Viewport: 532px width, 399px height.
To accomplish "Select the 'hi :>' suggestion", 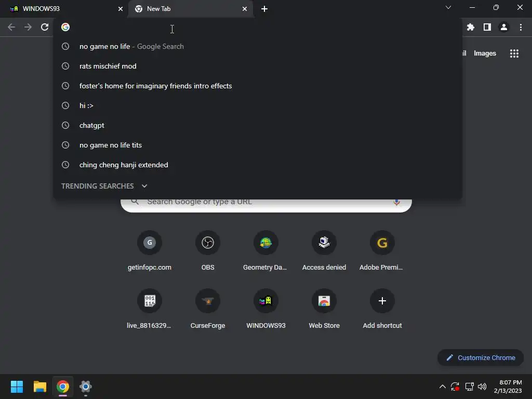I will point(258,105).
